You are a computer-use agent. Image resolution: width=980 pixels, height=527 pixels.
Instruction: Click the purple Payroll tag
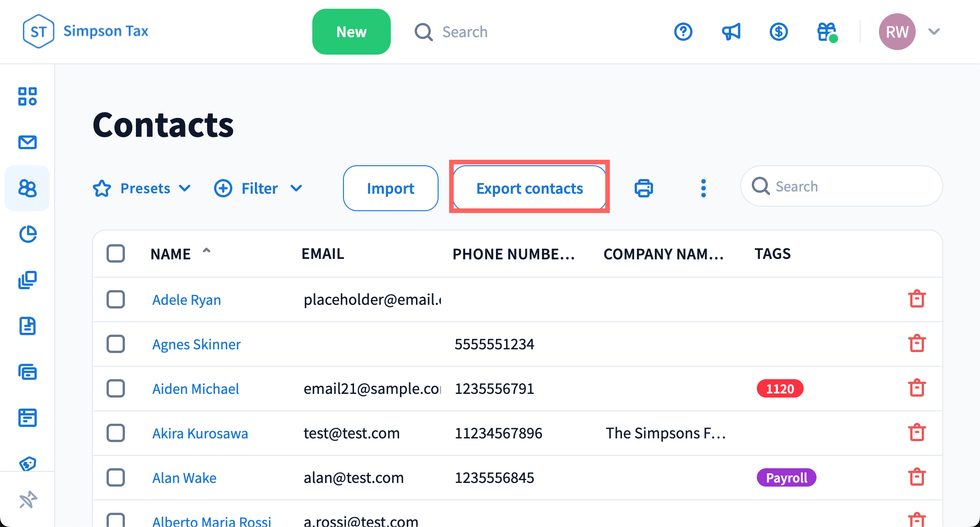pyautogui.click(x=786, y=478)
